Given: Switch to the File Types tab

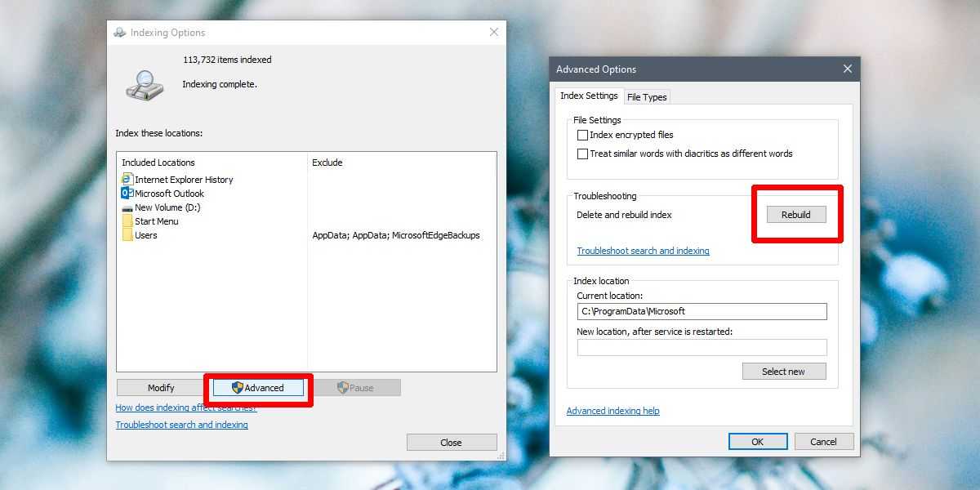Looking at the screenshot, I should (x=647, y=97).
